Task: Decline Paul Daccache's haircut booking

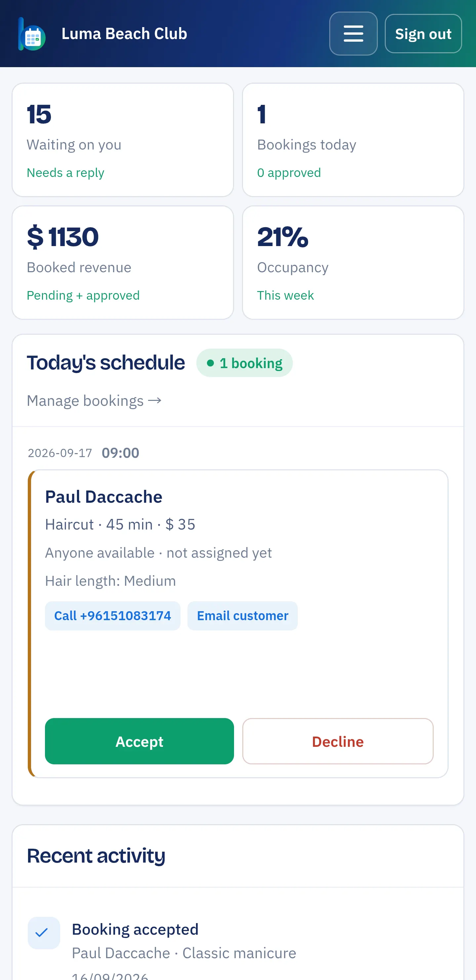Action: (337, 741)
